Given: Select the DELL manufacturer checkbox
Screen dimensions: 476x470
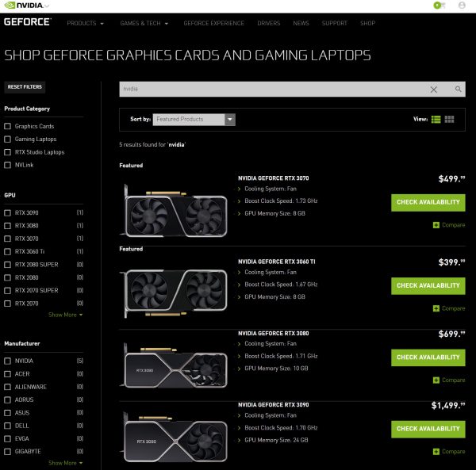Looking at the screenshot, I should point(8,426).
